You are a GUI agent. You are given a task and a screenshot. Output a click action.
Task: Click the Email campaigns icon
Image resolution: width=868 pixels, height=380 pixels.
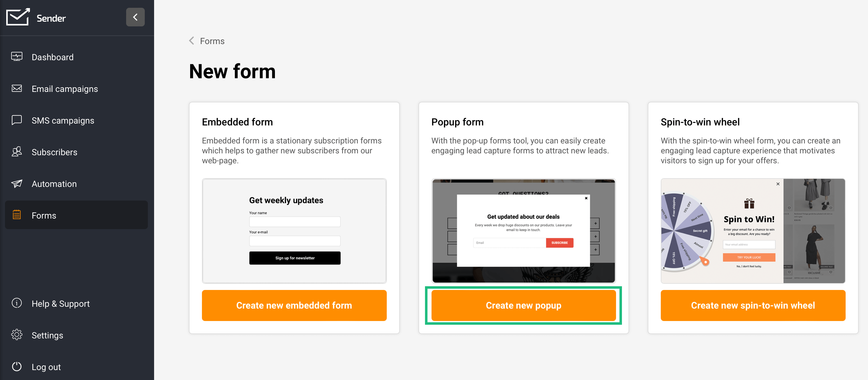16,88
